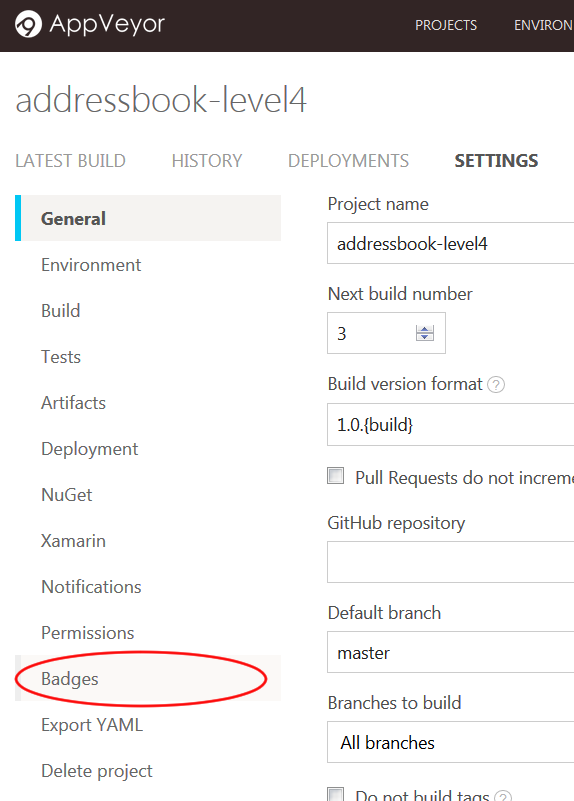Viewport: 574px width, 801px height.
Task: Click the Build version format help icon
Action: tap(495, 384)
